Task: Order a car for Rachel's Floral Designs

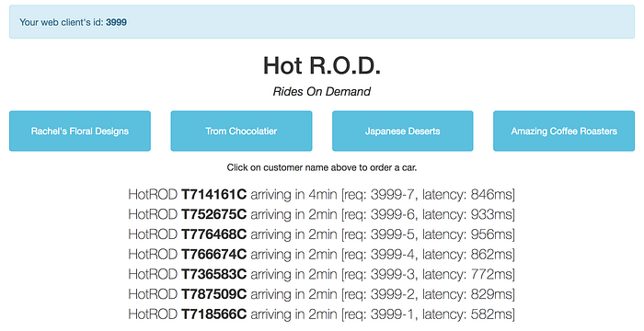Action: 80,131
